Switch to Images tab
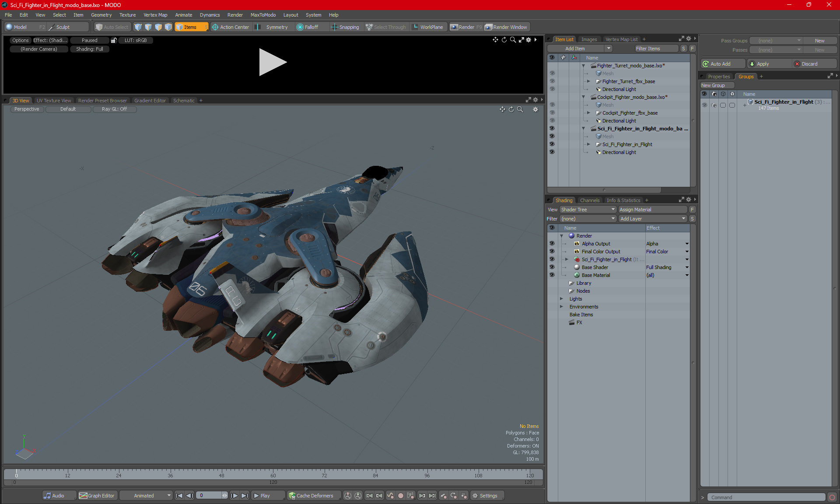Viewport: 840px width, 504px height. coord(589,39)
